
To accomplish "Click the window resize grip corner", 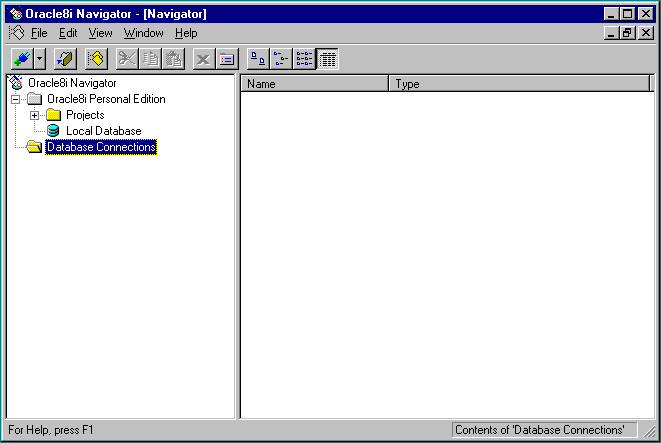I will pyautogui.click(x=650, y=431).
